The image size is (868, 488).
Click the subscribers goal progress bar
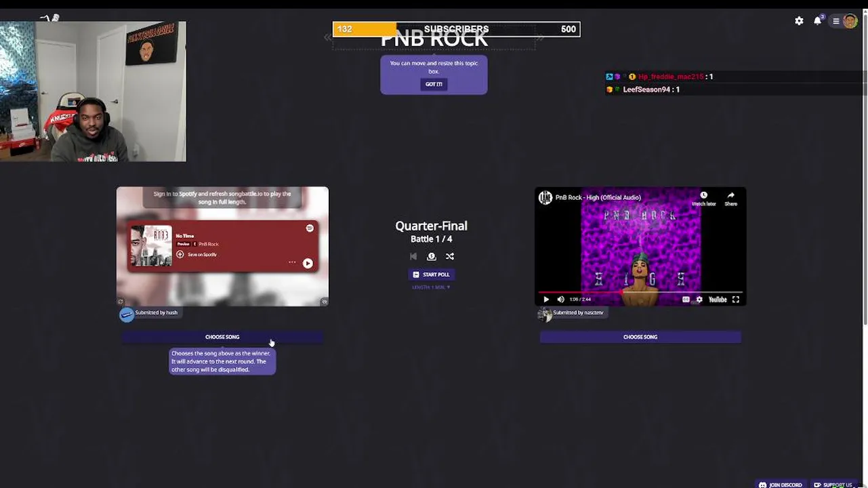pyautogui.click(x=456, y=29)
